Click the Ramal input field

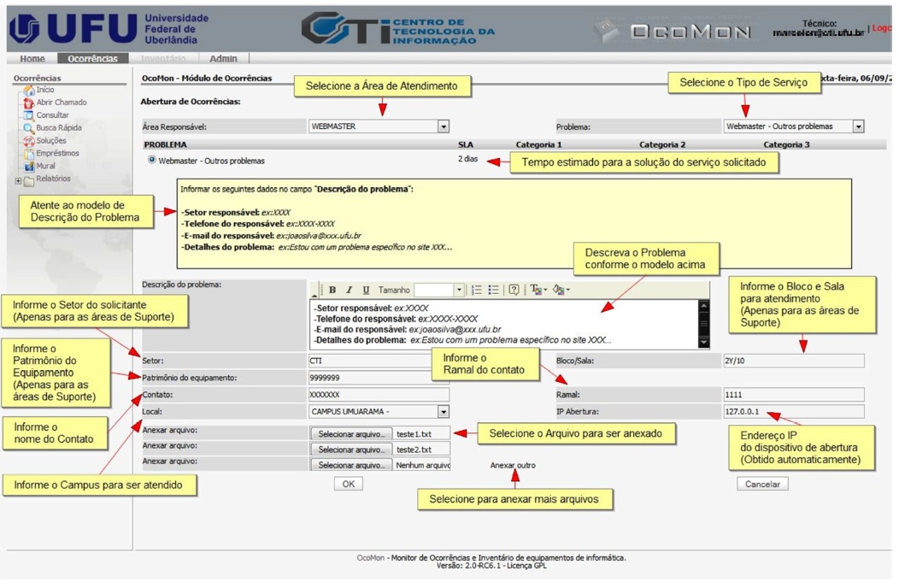click(793, 395)
